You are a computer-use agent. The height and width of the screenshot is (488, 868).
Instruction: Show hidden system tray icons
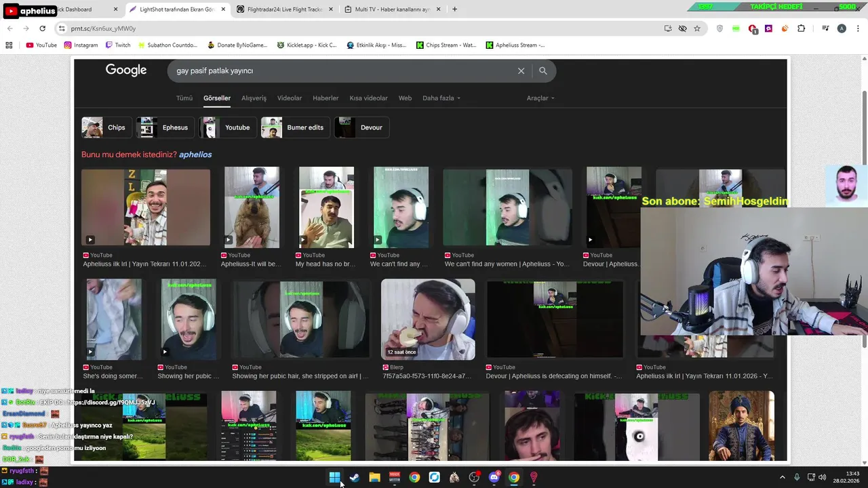782,477
